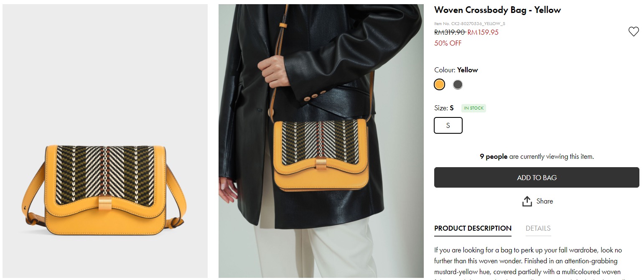Image resolution: width=644 pixels, height=280 pixels.
Task: Click the Colour: Yellow label
Action: point(456,70)
